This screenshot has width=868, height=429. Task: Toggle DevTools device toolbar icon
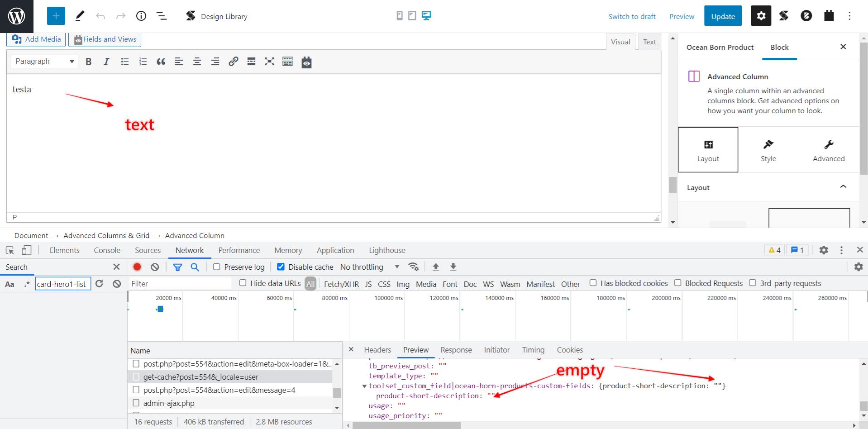point(27,250)
